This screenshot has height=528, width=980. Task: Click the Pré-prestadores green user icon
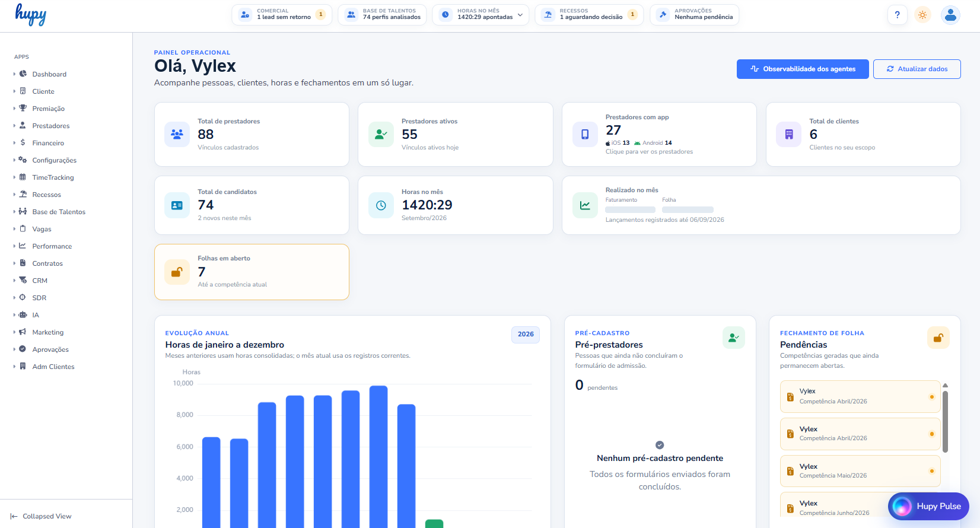[x=734, y=338]
